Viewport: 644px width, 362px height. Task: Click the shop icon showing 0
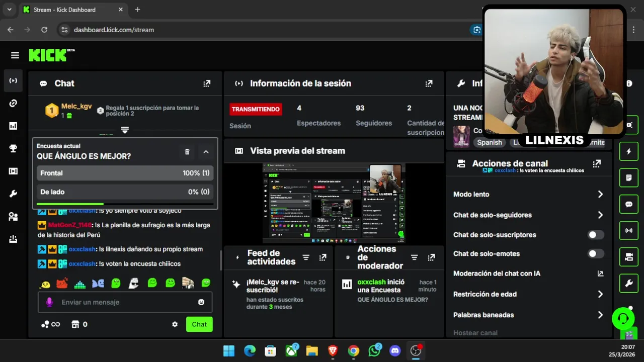pyautogui.click(x=79, y=324)
